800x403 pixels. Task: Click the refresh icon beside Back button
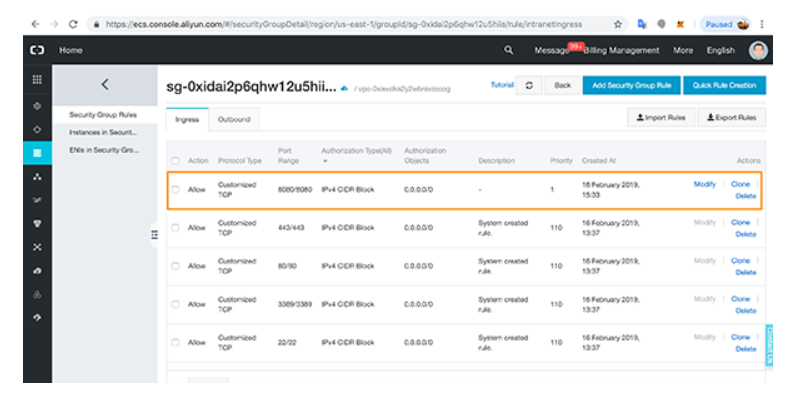coord(530,86)
